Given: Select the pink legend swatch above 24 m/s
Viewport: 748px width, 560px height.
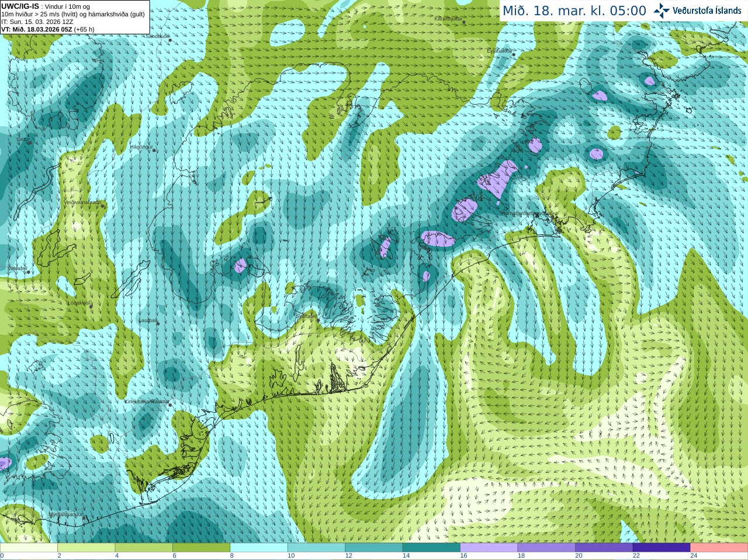Looking at the screenshot, I should click(x=719, y=548).
